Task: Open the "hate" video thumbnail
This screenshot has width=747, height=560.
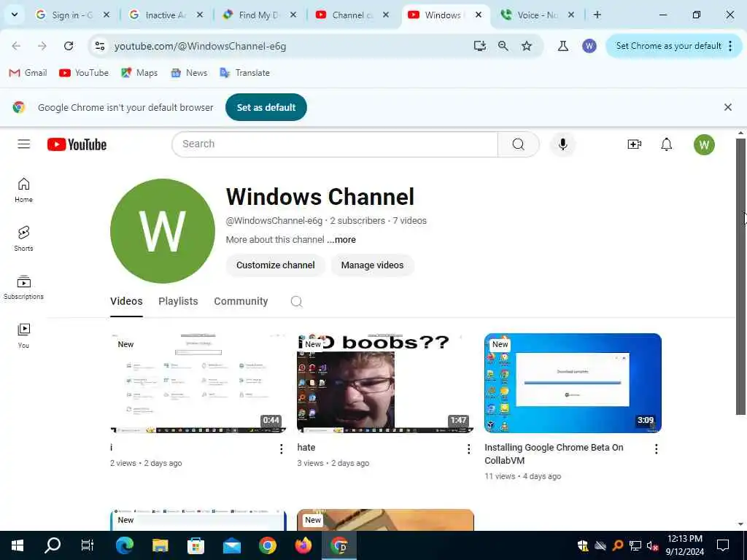Action: (385, 384)
